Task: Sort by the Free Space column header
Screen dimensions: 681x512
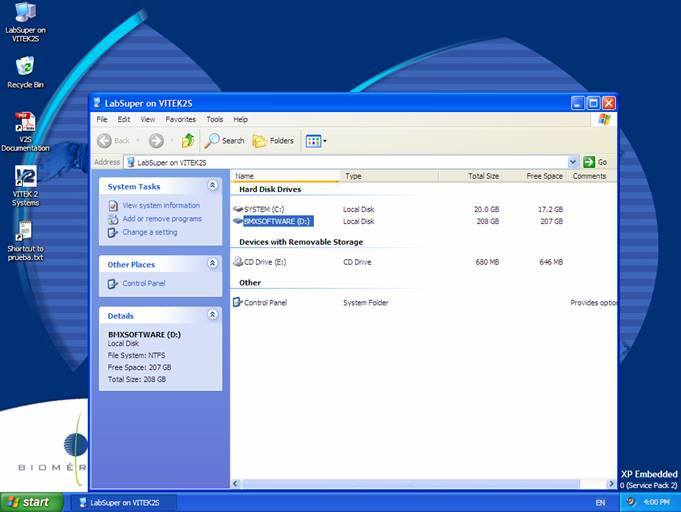Action: pos(535,176)
